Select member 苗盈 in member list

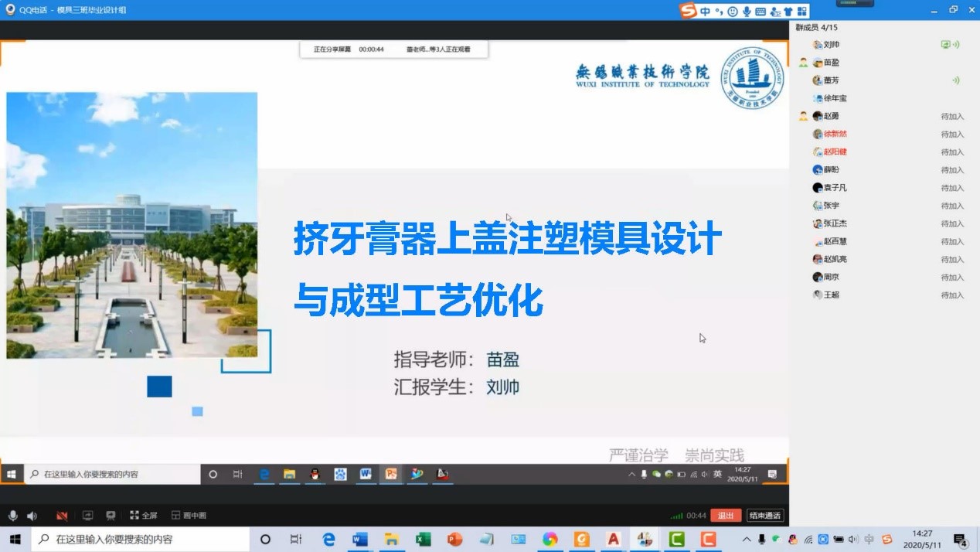pos(831,63)
